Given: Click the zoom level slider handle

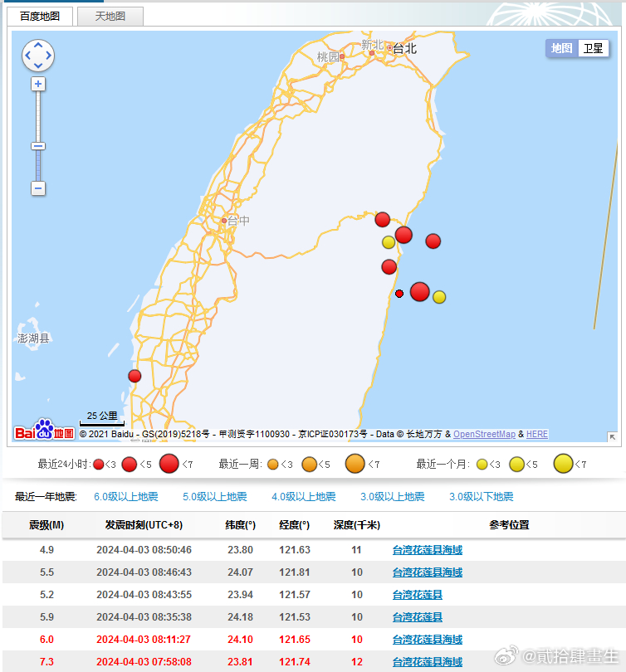Looking at the screenshot, I should point(38,146).
